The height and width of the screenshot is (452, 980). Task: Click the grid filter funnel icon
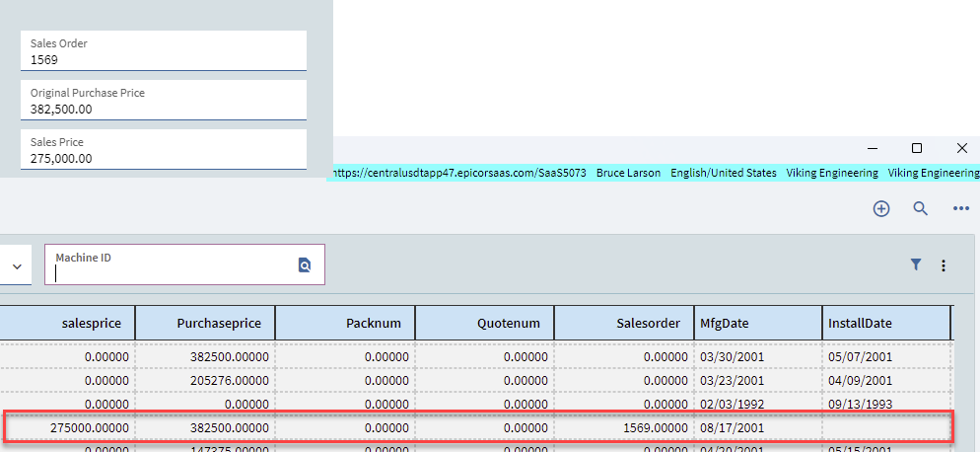(x=916, y=264)
